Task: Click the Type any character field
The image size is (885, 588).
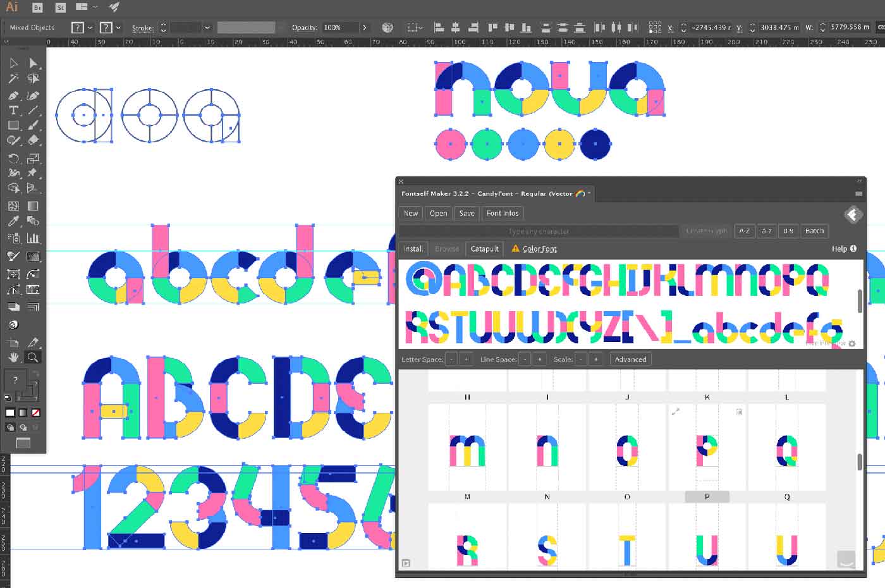Action: 539,231
